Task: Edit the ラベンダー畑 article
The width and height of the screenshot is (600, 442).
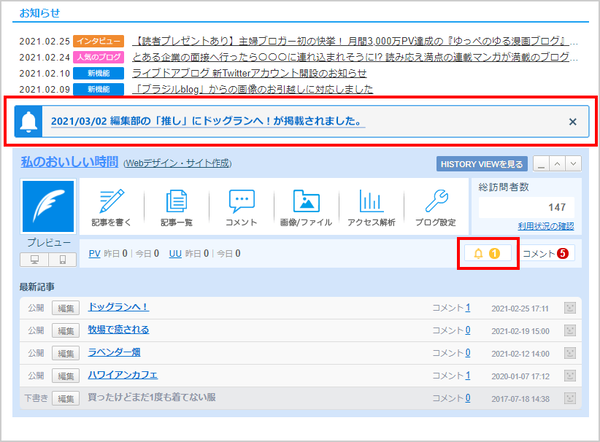Action: click(x=65, y=353)
